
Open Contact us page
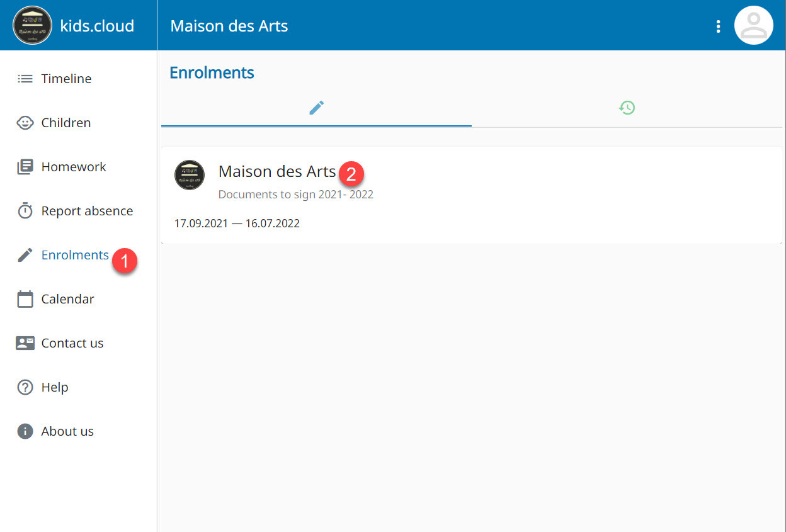point(78,343)
